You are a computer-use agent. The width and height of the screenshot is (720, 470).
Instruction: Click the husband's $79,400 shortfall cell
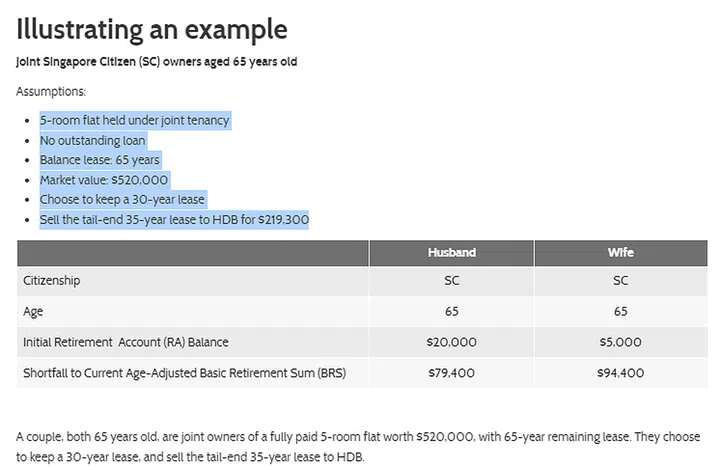451,373
